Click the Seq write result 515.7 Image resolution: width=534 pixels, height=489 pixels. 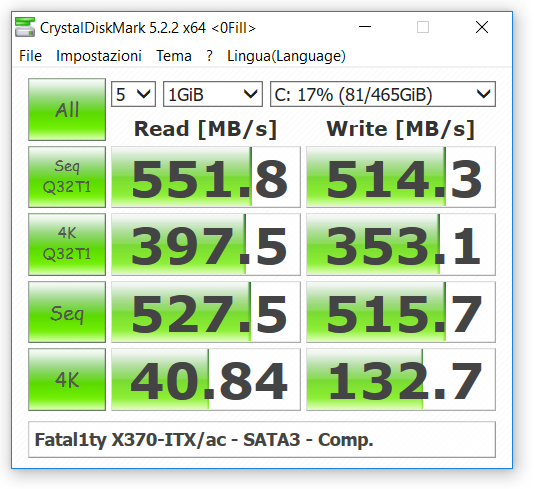tap(401, 312)
